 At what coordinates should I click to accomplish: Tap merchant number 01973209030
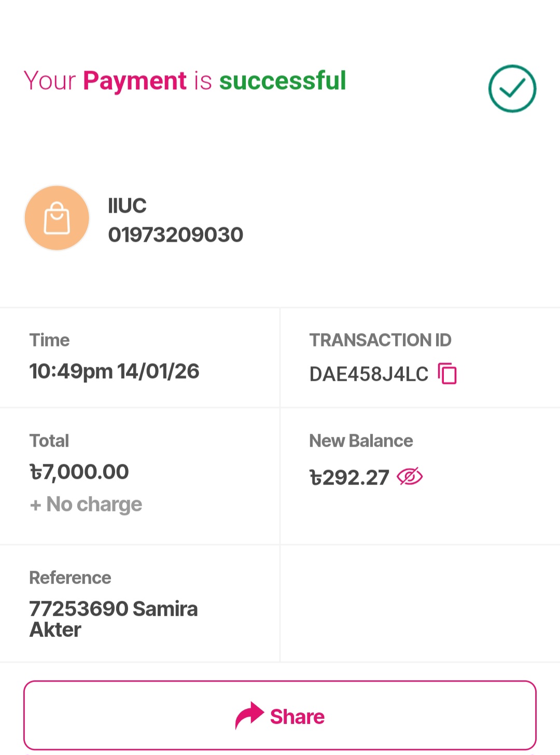tap(175, 235)
